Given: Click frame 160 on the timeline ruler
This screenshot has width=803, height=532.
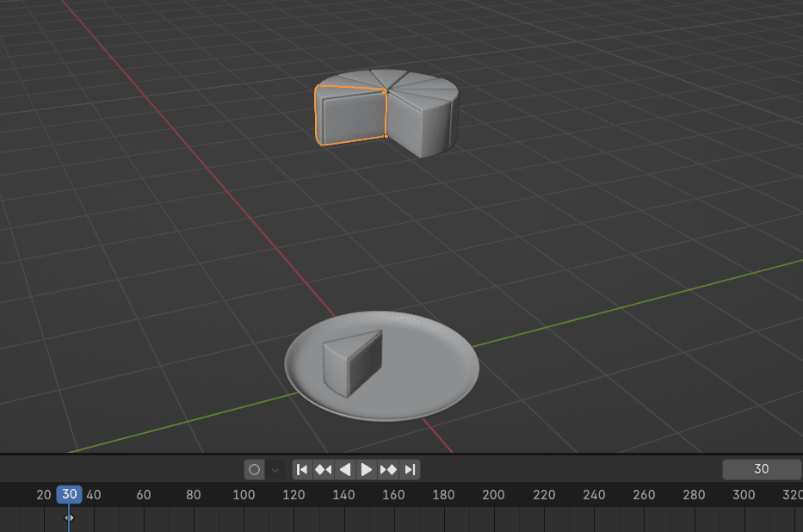Looking at the screenshot, I should click(393, 495).
